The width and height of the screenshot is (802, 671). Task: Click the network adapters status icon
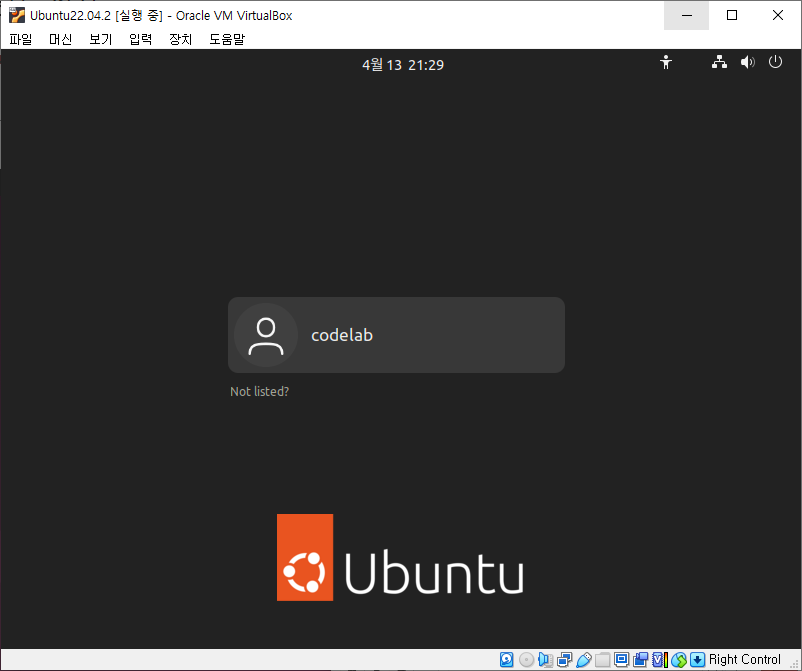pos(565,660)
